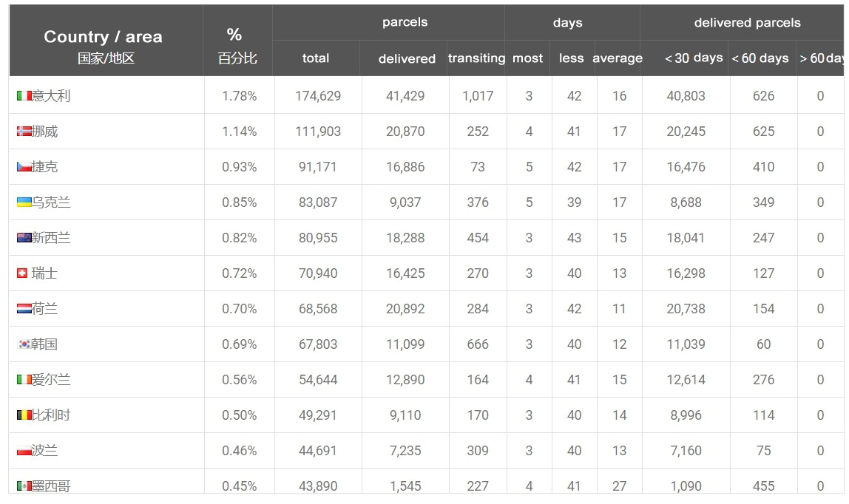This screenshot has height=504, width=849.
Task: Click the 波兰 country name
Action: 44,451
